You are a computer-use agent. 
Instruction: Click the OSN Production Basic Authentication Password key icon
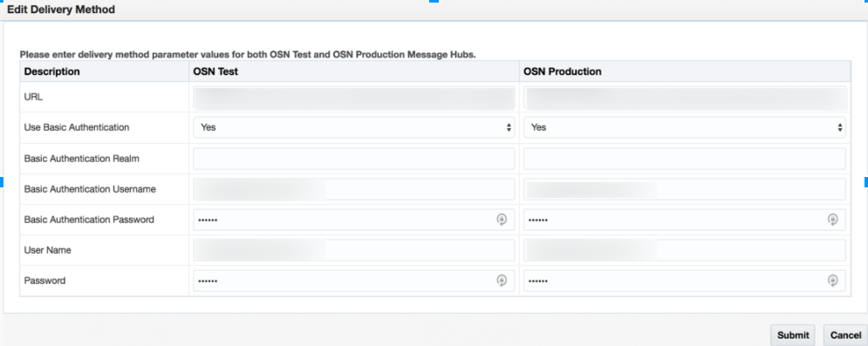coord(832,220)
